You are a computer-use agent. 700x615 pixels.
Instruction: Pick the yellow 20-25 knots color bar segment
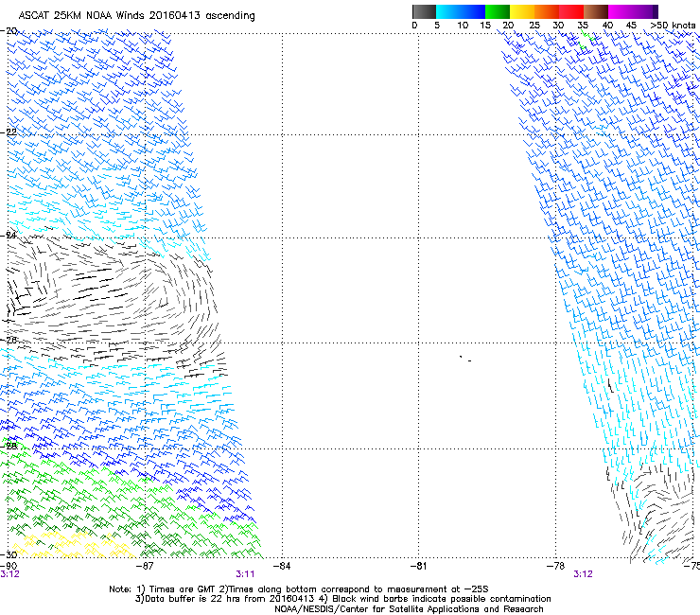pos(522,11)
